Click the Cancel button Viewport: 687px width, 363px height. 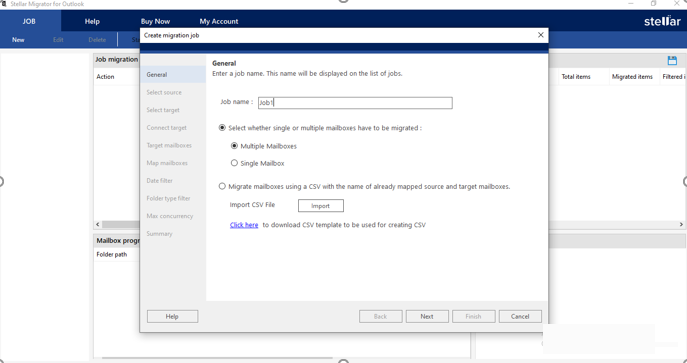tap(520, 316)
